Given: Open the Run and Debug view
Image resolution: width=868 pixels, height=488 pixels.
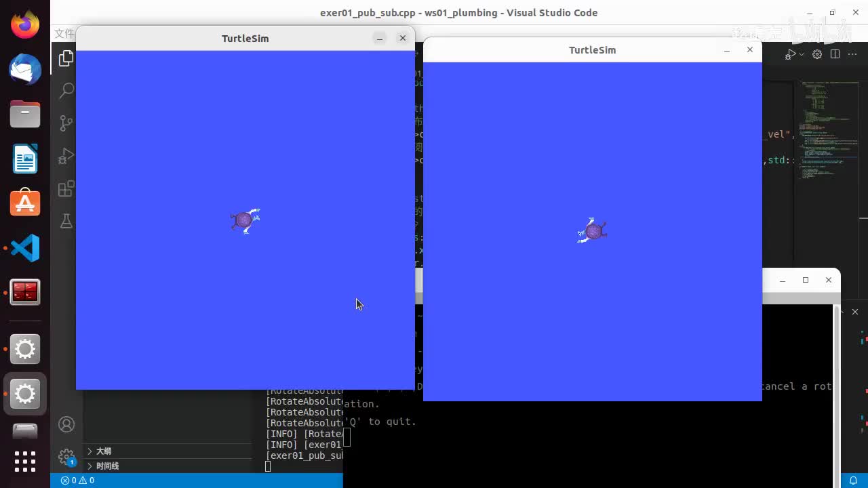Looking at the screenshot, I should click(66, 156).
